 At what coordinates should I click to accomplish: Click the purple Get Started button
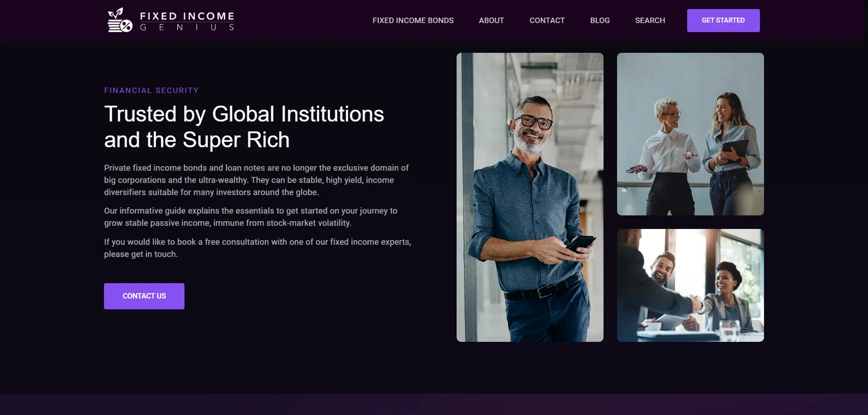point(723,20)
